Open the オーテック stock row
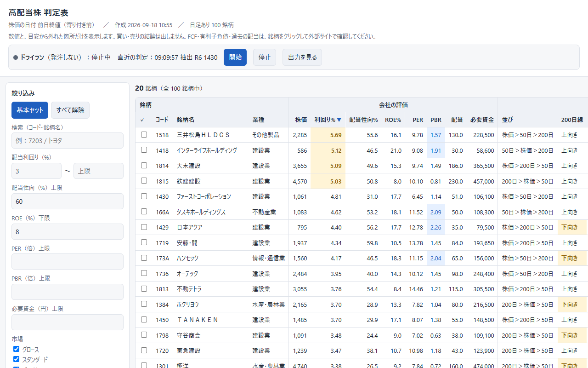Image resolution: width=588 pixels, height=368 pixels. coord(362,274)
